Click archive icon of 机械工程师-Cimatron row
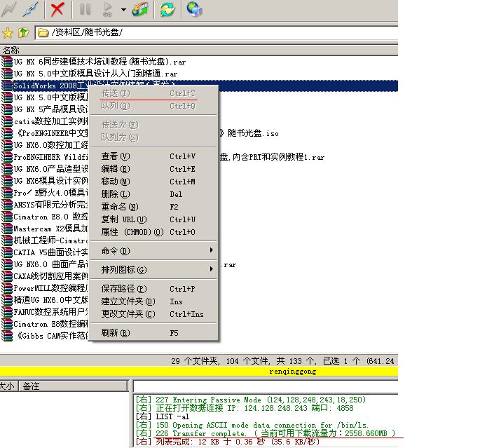The width and height of the screenshot is (480, 448). coord(7,240)
